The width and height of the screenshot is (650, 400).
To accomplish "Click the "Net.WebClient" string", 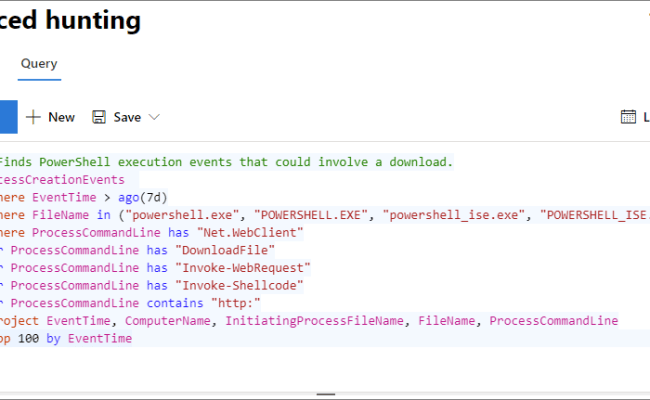I will point(250,233).
